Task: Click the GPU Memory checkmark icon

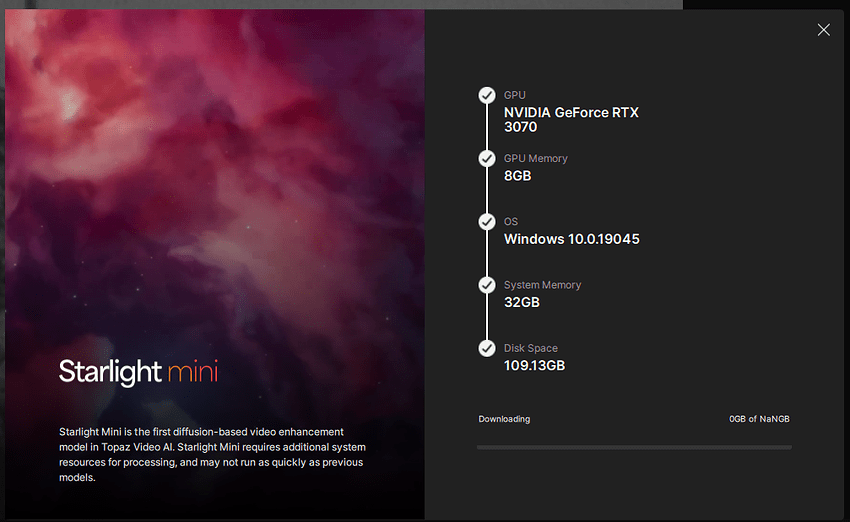Action: click(x=487, y=159)
